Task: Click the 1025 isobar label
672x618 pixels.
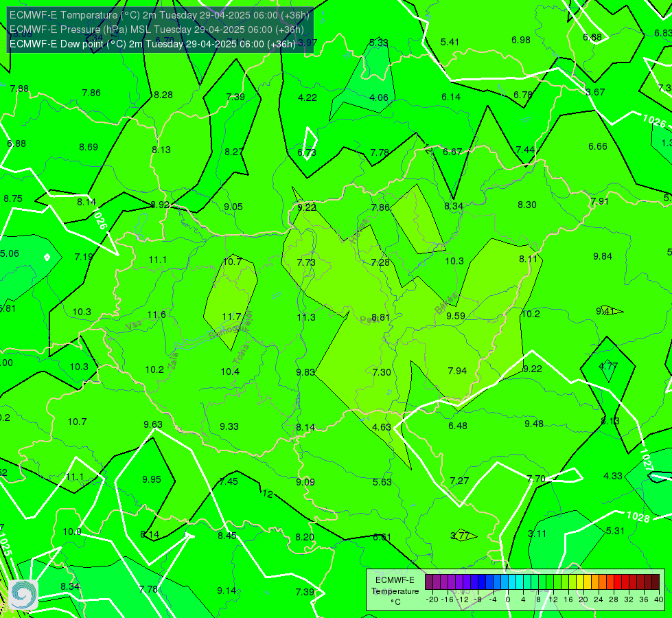Action: [5, 545]
